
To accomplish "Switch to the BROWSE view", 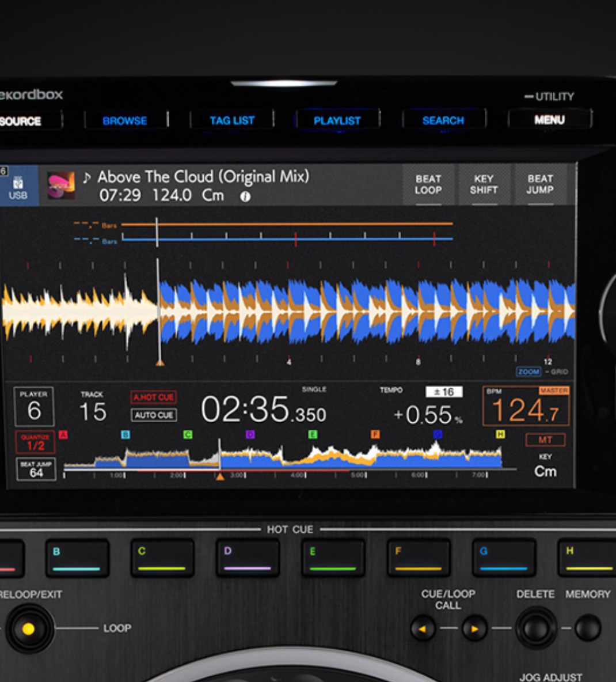I will click(x=125, y=121).
